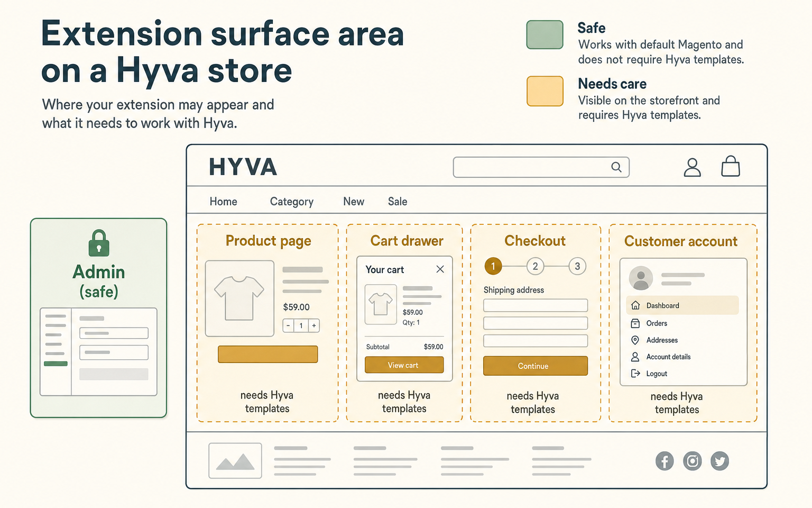Click the View cart button
The width and height of the screenshot is (812, 508).
click(x=404, y=365)
